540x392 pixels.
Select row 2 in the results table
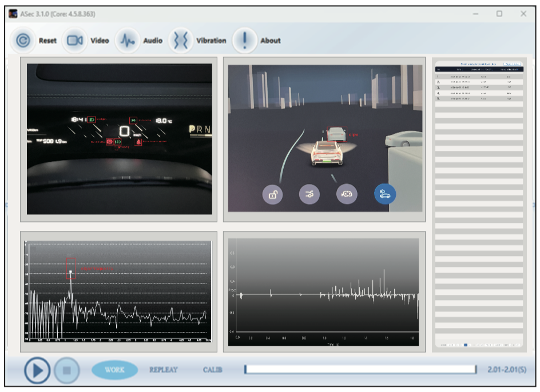(x=479, y=82)
